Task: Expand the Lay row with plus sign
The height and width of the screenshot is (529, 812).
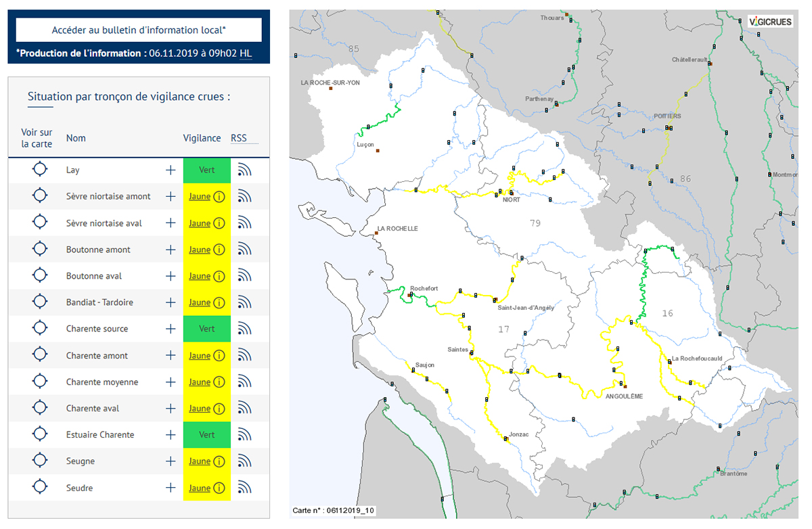Action: (x=171, y=170)
